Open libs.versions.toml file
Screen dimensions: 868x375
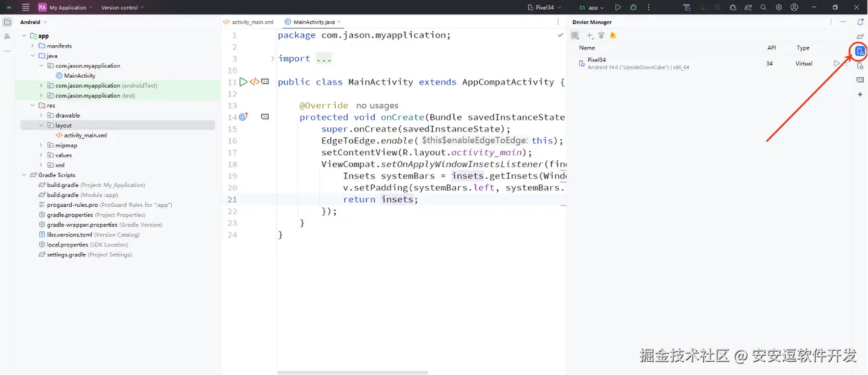point(89,235)
